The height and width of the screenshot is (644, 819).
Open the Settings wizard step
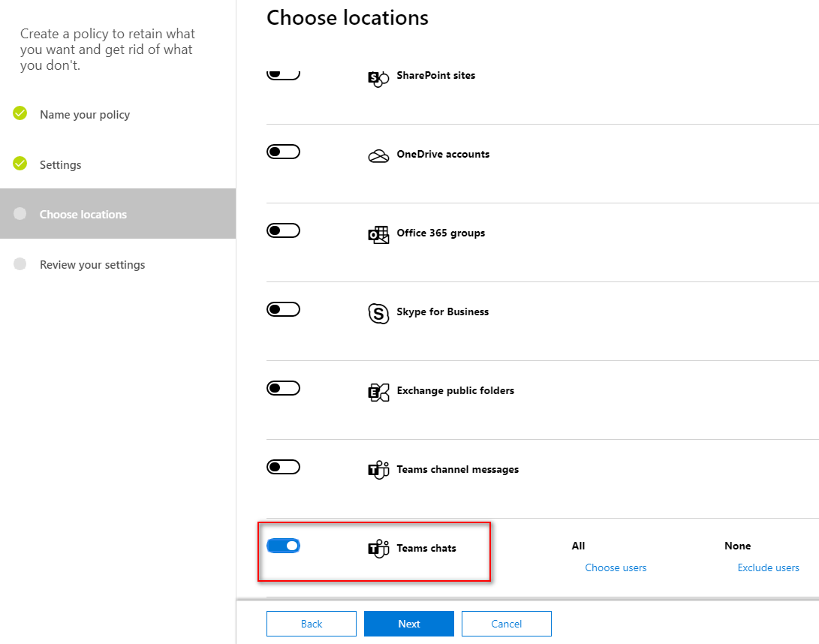[x=61, y=164]
